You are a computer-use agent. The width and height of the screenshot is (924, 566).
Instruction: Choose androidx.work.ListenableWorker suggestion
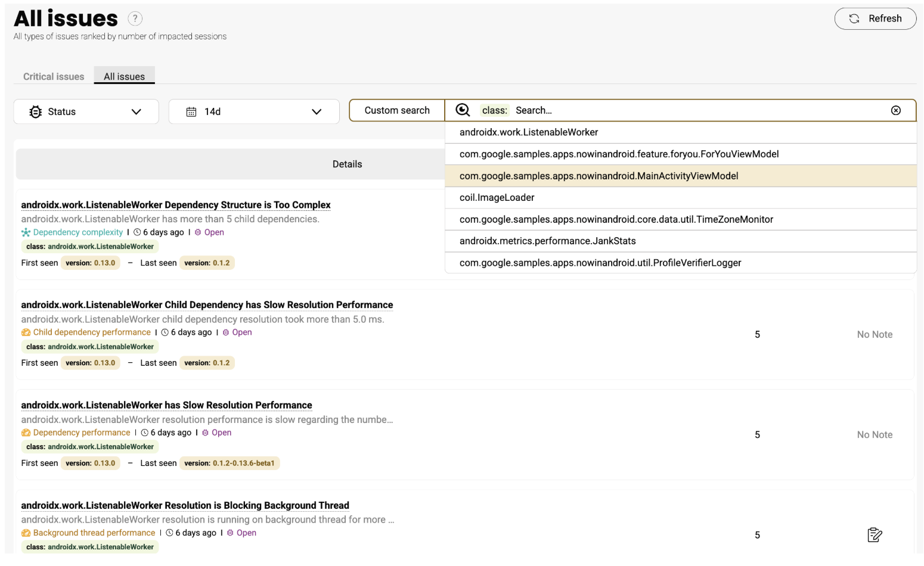681,132
